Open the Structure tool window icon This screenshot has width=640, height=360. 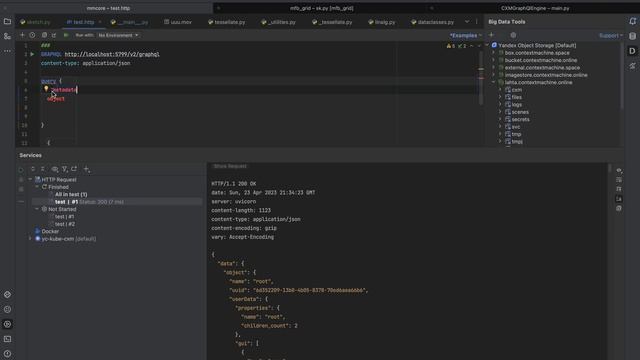tap(7, 36)
